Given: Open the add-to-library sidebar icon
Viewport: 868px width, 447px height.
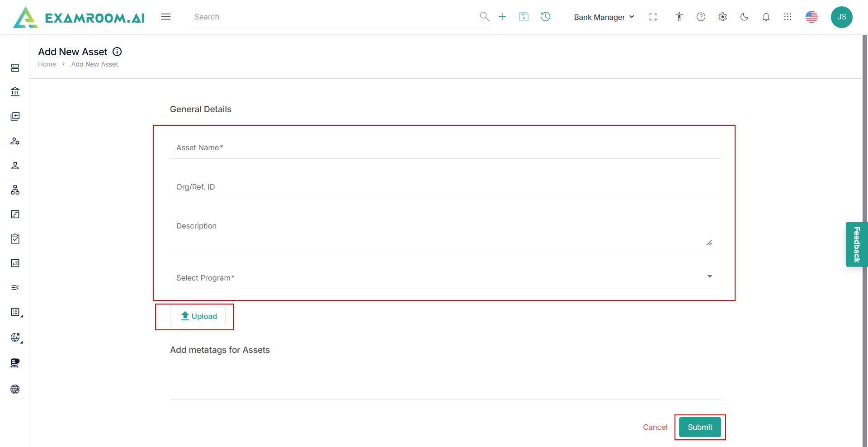Looking at the screenshot, I should [x=15, y=116].
